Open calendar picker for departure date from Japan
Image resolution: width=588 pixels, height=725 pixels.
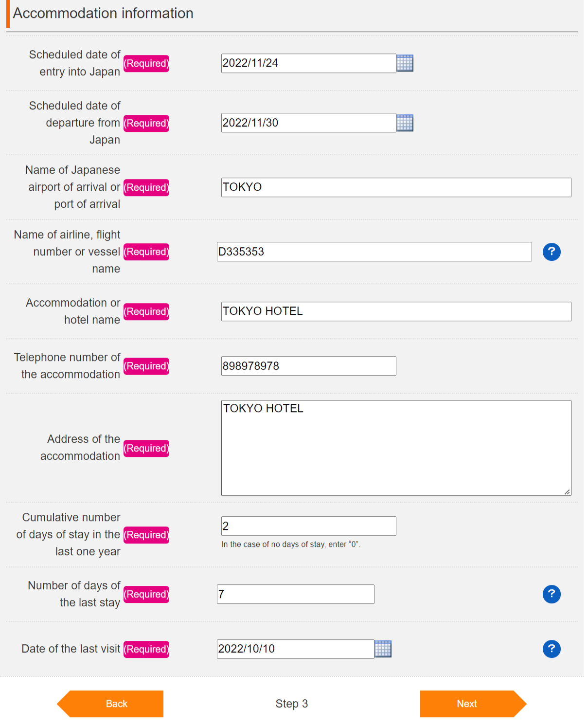(x=405, y=123)
